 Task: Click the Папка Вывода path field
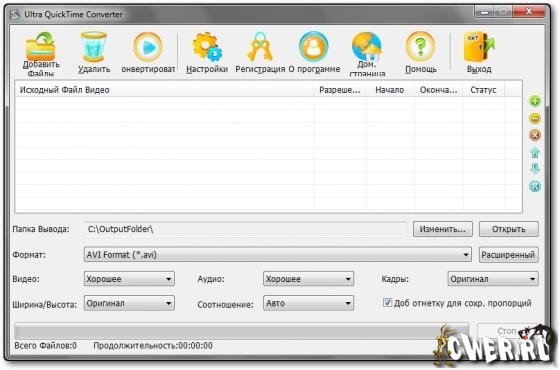coord(245,229)
